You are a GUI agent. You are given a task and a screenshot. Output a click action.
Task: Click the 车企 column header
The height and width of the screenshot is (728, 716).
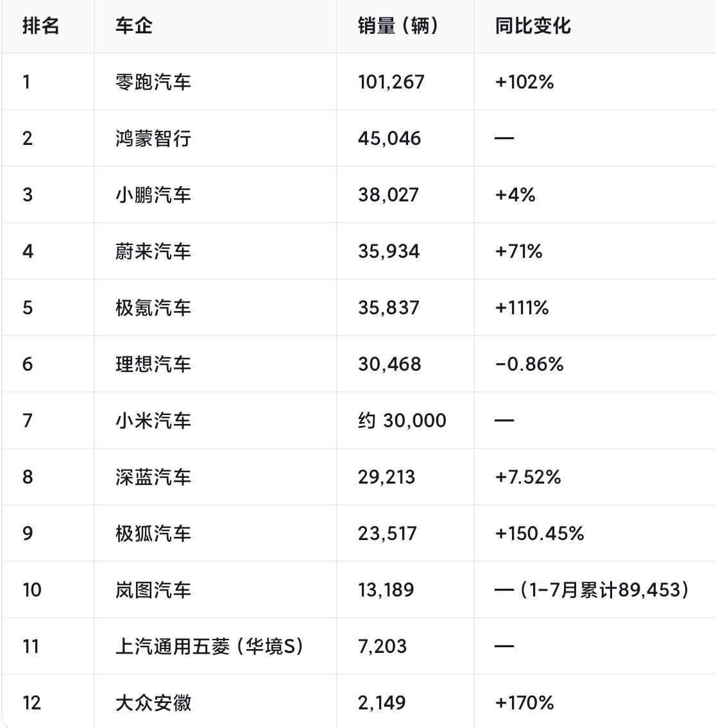point(133,26)
